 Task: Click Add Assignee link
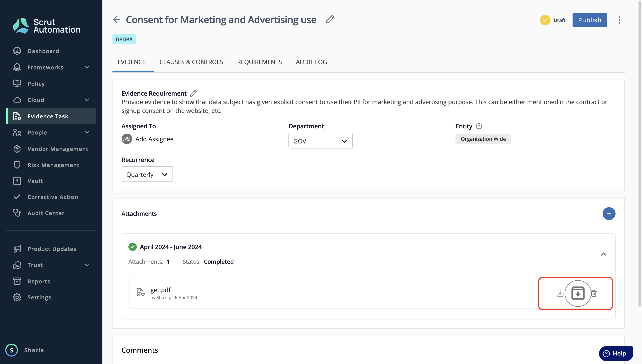[x=154, y=139]
